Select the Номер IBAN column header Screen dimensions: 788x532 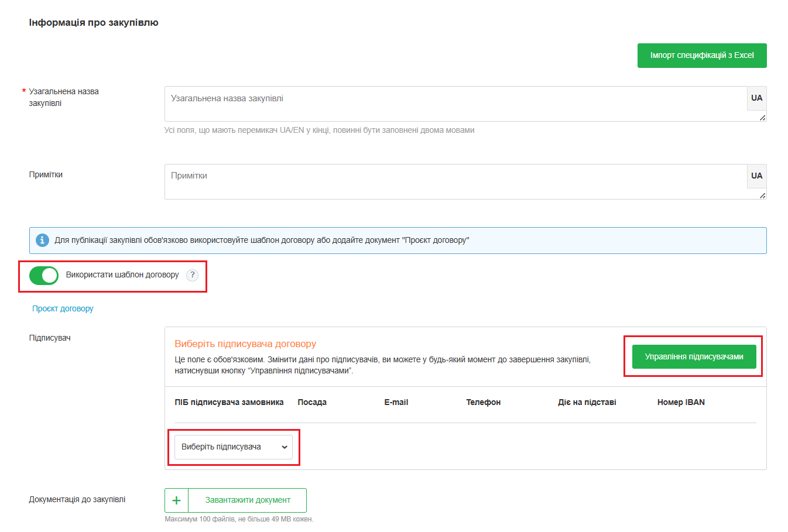[x=681, y=403]
